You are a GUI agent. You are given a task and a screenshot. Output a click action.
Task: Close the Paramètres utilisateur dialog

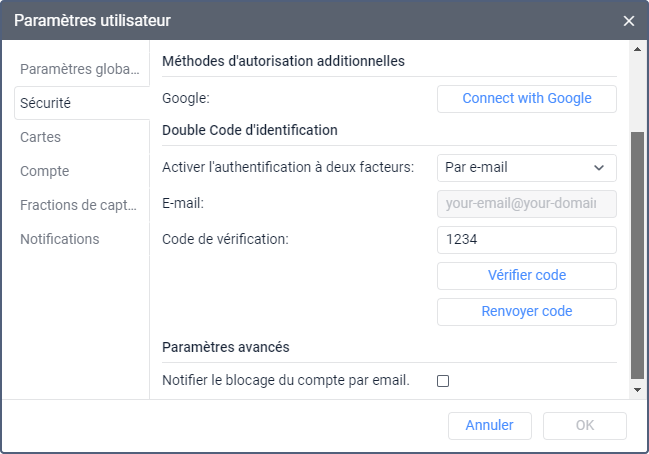(629, 20)
